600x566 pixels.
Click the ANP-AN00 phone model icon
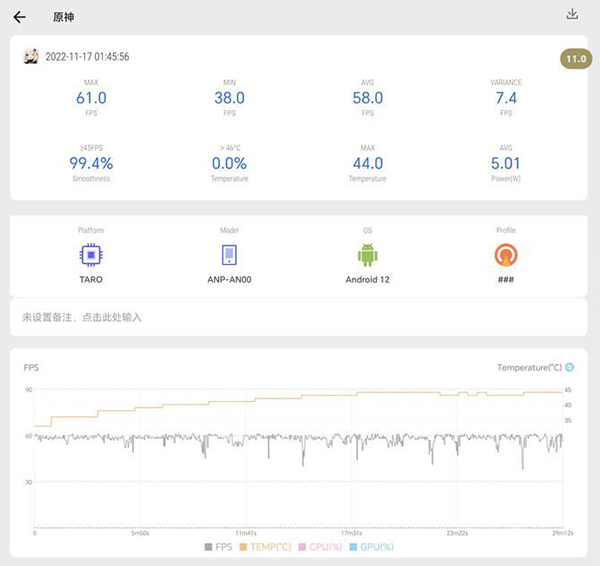coord(229,255)
